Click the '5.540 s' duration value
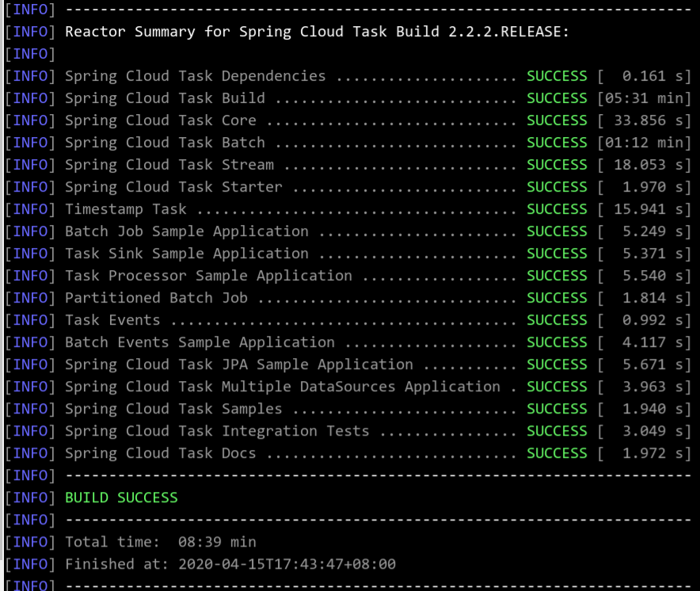This screenshot has width=700, height=591. [652, 276]
